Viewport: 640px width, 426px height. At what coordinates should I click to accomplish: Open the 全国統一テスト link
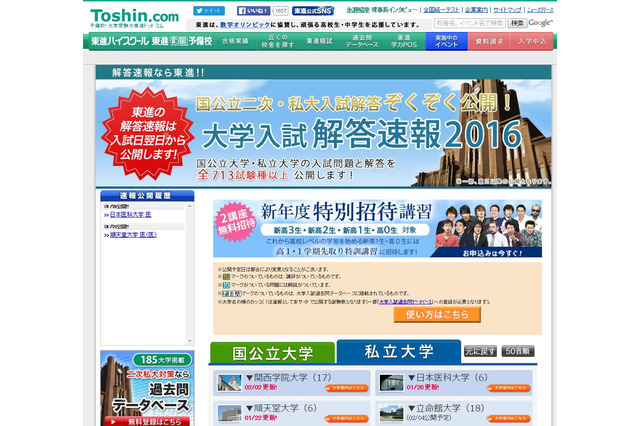tap(441, 9)
